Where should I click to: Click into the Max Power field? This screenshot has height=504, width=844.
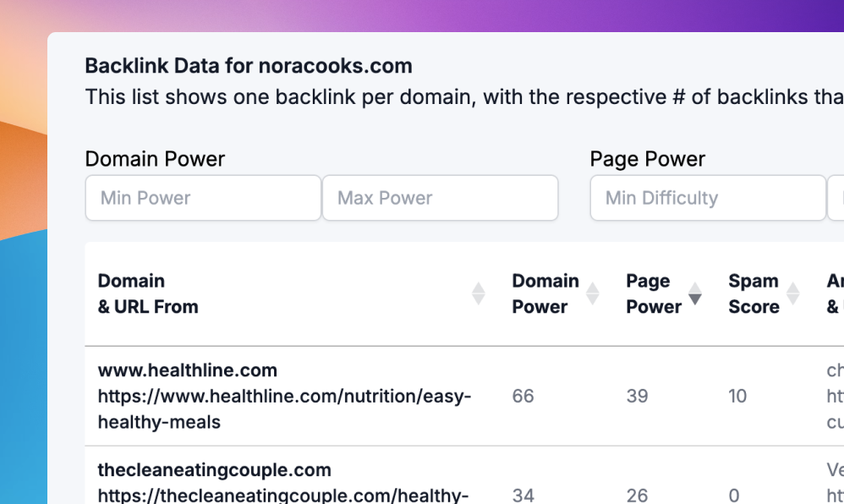[x=440, y=198]
